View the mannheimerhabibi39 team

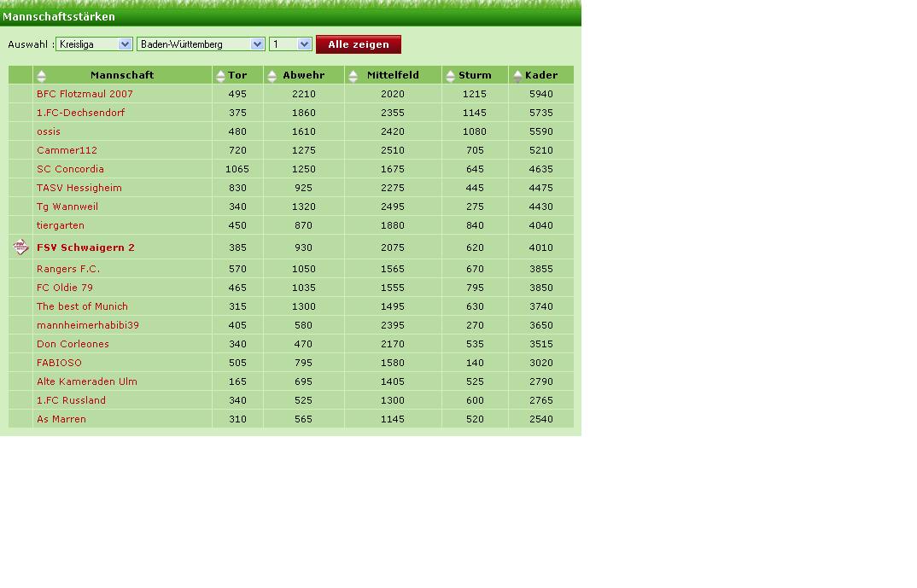(x=87, y=325)
